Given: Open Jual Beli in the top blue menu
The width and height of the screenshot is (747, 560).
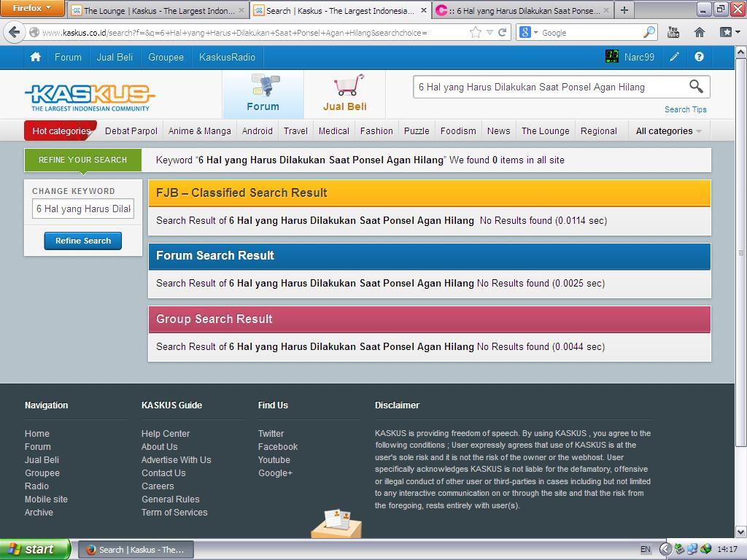Looking at the screenshot, I should pos(115,57).
